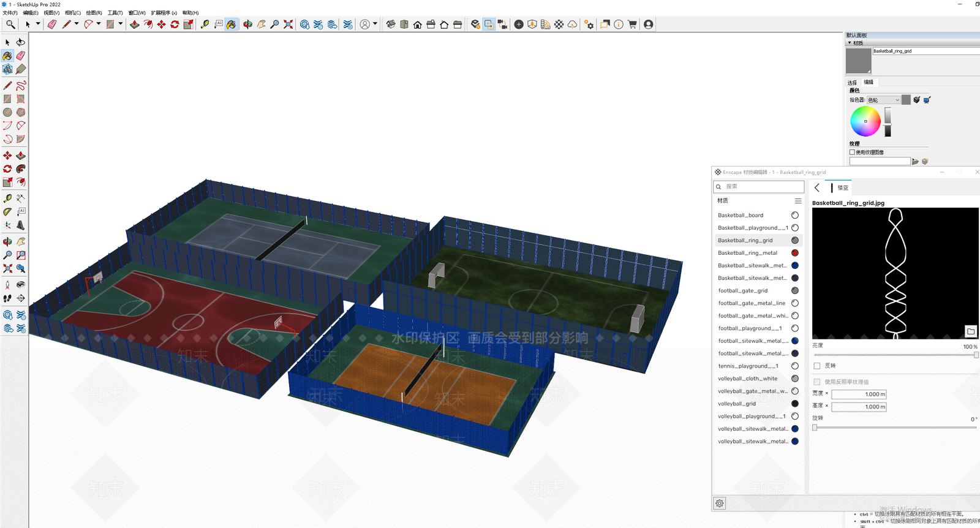The image size is (980, 528).
Task: Click the material name field Basketball_ring_grid
Action: point(926,51)
